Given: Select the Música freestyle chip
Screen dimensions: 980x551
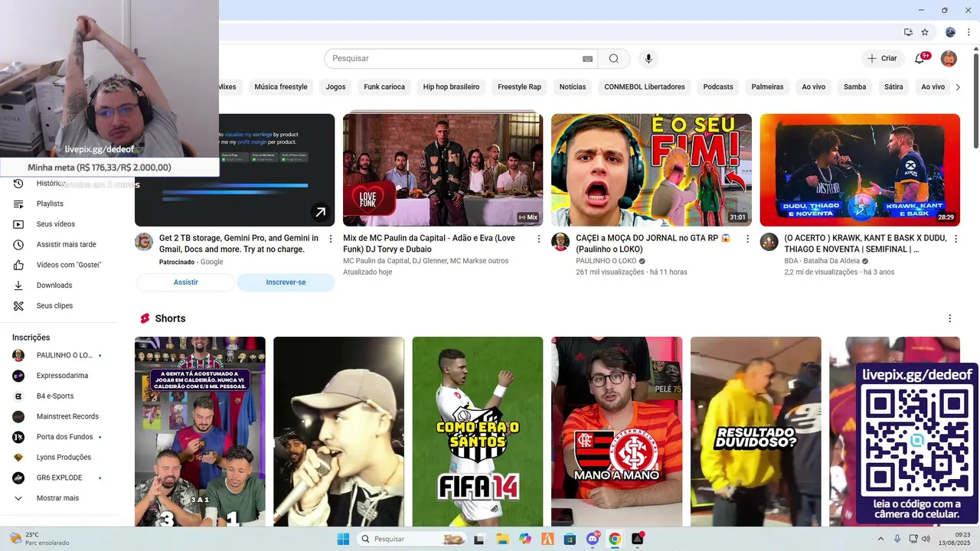Looking at the screenshot, I should (281, 87).
